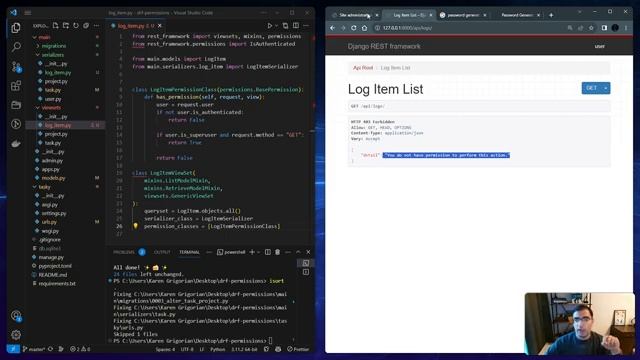Click the Python language mode in status bar
The image size is (640, 360).
[x=218, y=349]
